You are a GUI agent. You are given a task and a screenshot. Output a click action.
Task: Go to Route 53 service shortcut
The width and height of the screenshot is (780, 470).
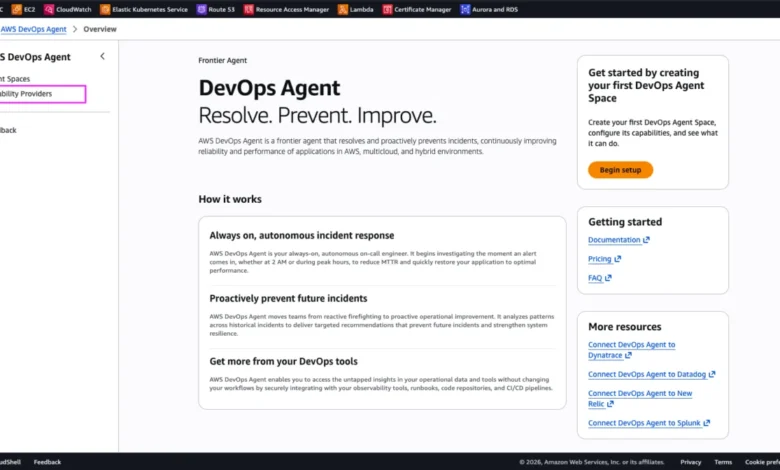(x=216, y=9)
